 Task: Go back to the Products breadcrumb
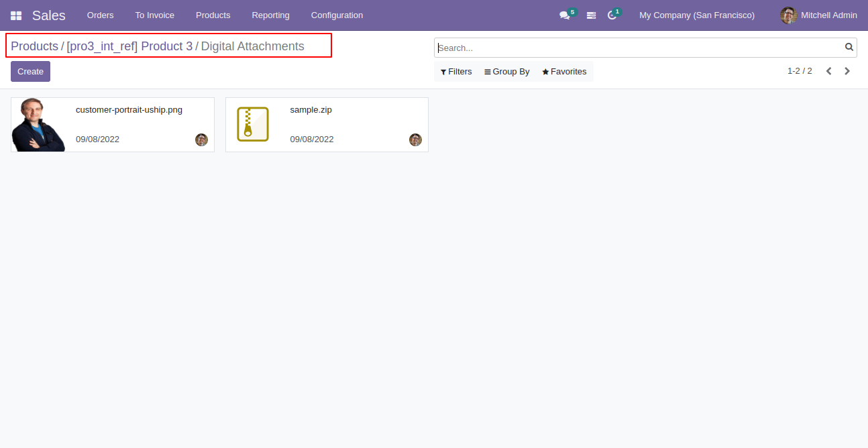click(34, 46)
